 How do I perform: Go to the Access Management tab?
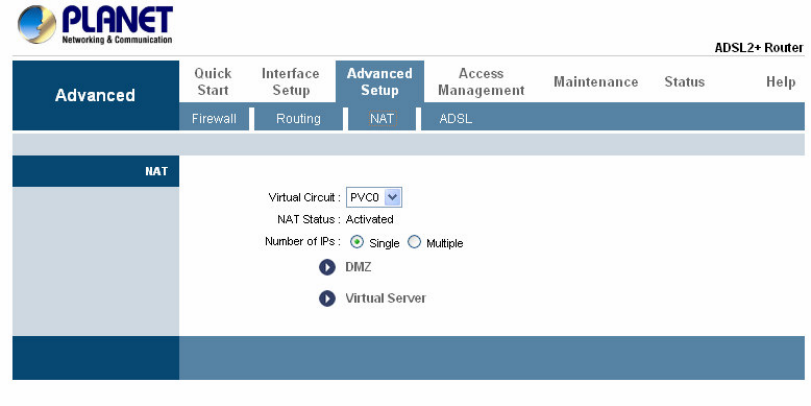click(x=481, y=82)
